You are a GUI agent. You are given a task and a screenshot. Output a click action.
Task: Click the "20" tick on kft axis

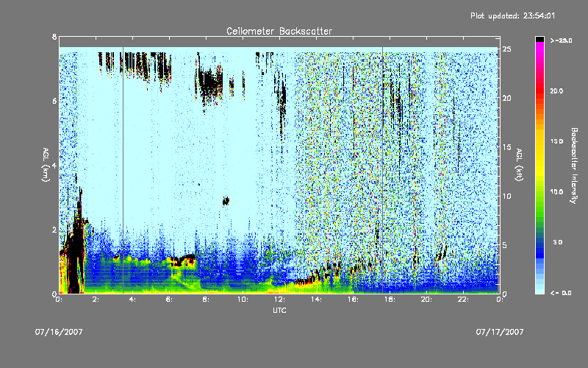pos(506,98)
